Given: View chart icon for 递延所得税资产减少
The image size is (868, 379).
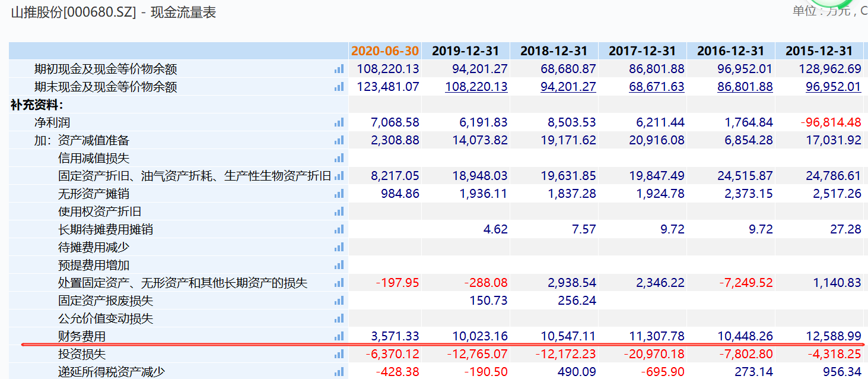Looking at the screenshot, I should pyautogui.click(x=339, y=372).
